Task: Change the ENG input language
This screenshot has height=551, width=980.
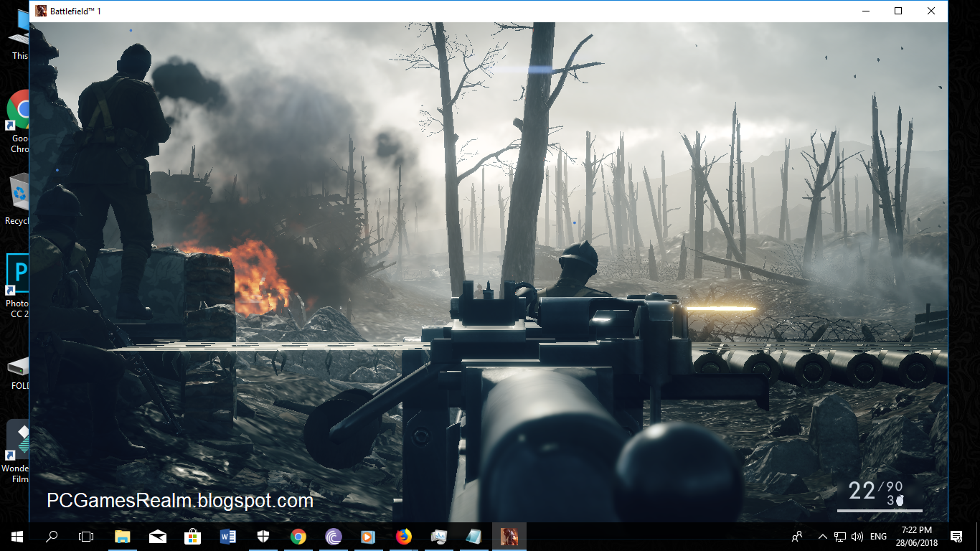Action: point(878,536)
